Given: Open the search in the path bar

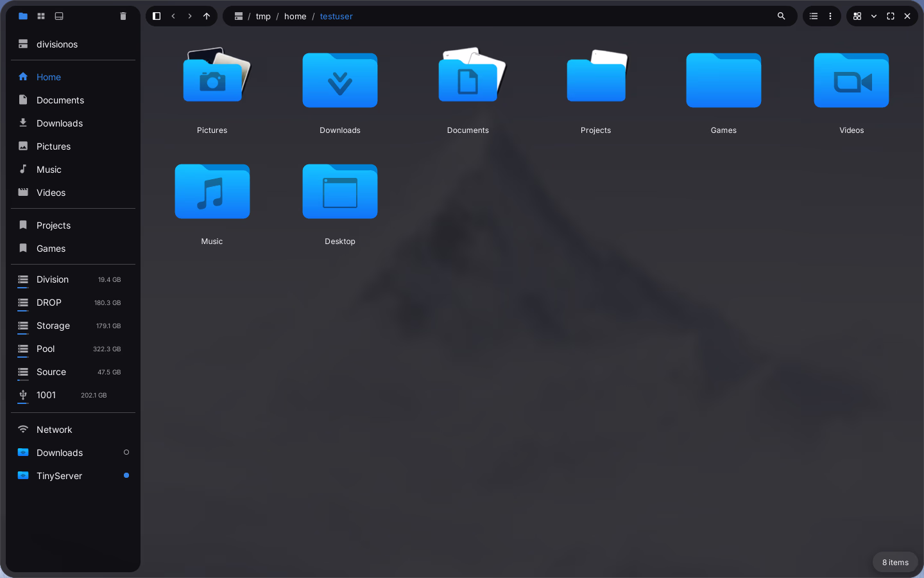Looking at the screenshot, I should 782,16.
